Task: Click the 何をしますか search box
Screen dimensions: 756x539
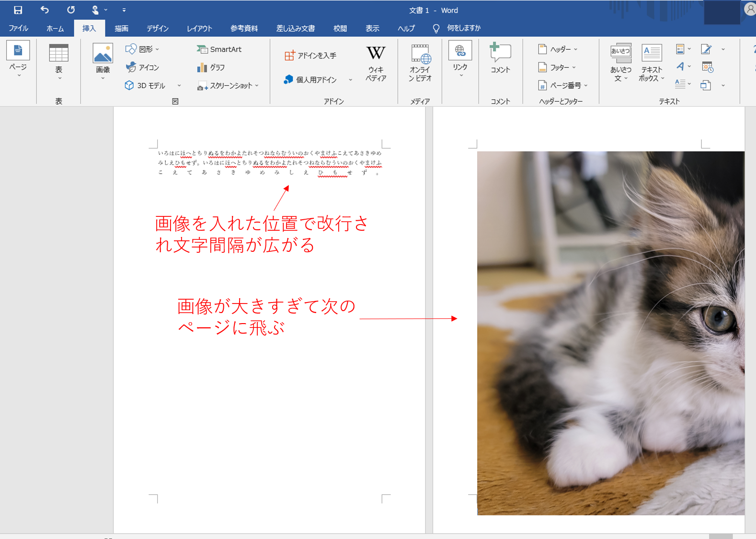Action: point(463,28)
